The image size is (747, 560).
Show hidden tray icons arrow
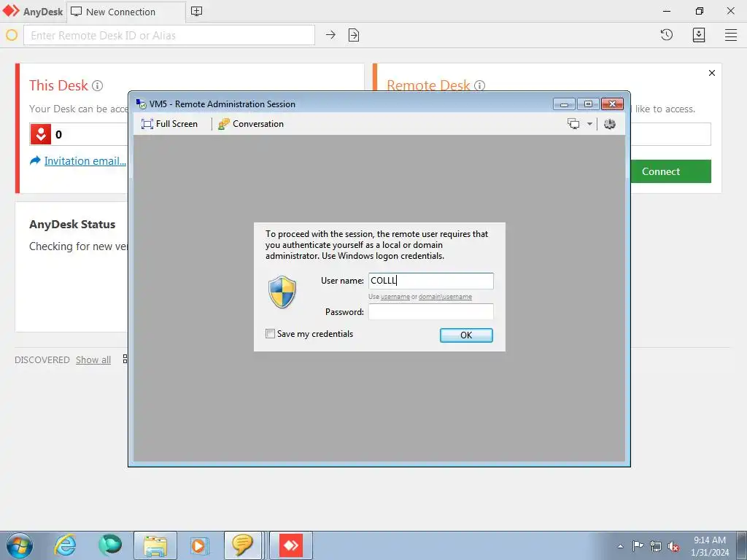click(x=620, y=546)
